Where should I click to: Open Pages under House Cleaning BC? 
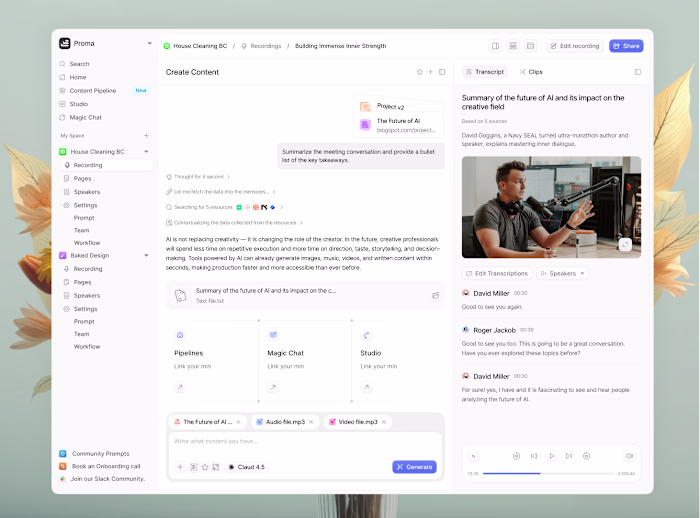pyautogui.click(x=78, y=179)
